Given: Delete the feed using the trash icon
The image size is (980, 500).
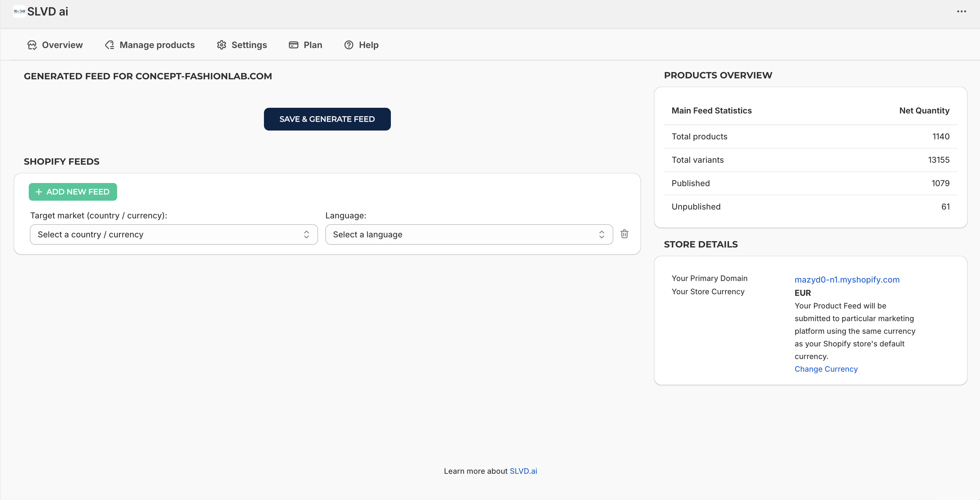Looking at the screenshot, I should (x=624, y=234).
